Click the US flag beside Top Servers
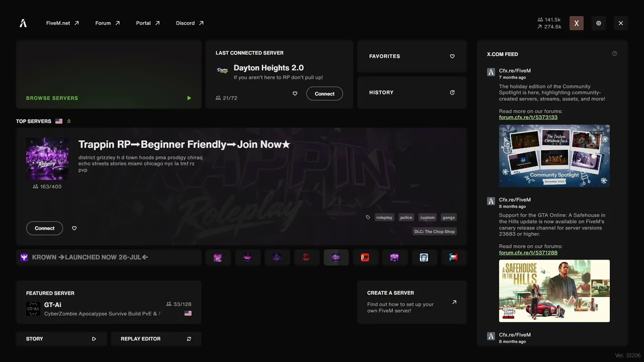 pyautogui.click(x=59, y=121)
